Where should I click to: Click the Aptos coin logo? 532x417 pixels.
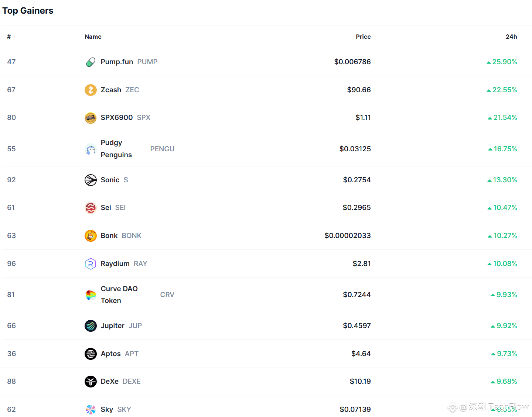[x=91, y=354]
